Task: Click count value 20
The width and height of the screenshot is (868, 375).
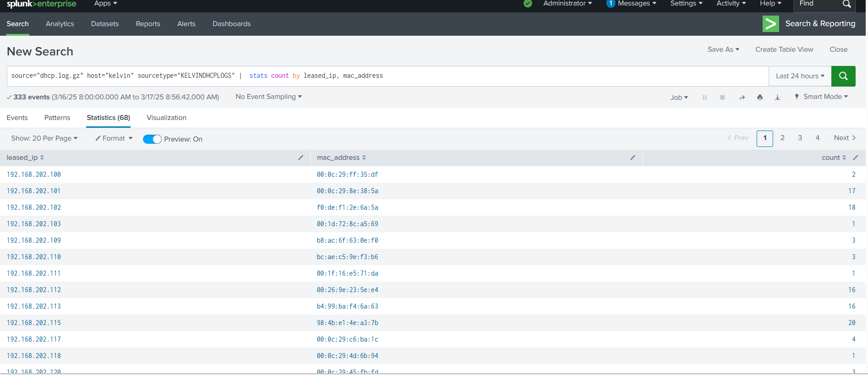Action: (852, 323)
